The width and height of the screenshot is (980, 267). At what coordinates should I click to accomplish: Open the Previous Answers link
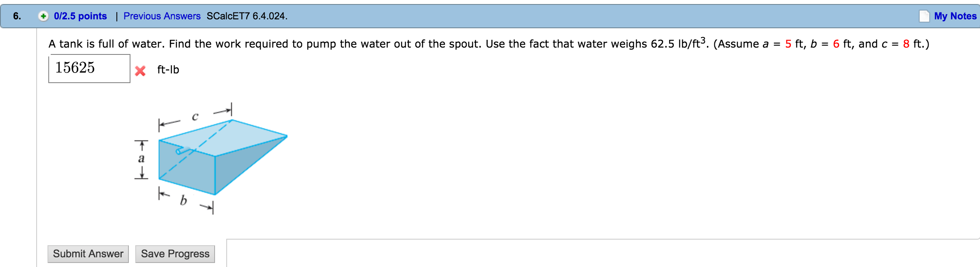[x=161, y=16]
